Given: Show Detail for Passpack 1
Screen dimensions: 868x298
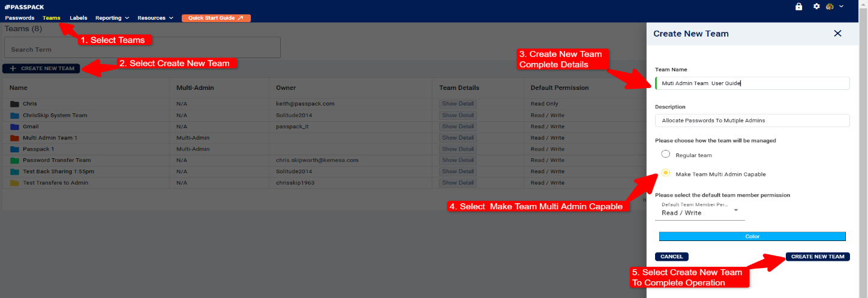Looking at the screenshot, I should (x=458, y=149).
